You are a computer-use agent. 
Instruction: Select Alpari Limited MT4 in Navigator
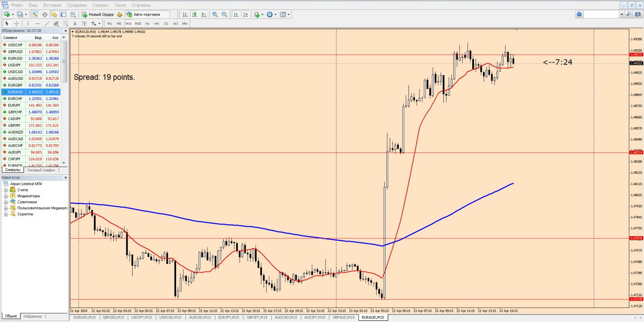pyautogui.click(x=26, y=184)
